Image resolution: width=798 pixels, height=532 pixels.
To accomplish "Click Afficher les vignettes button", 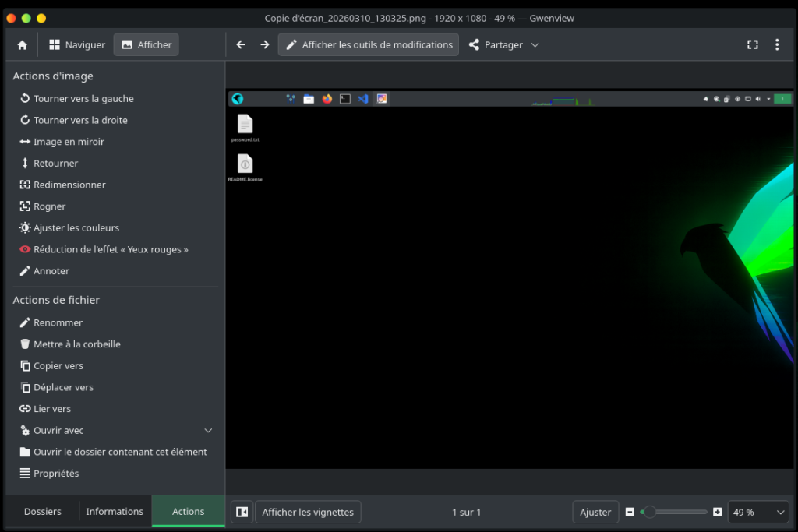I will pos(308,512).
